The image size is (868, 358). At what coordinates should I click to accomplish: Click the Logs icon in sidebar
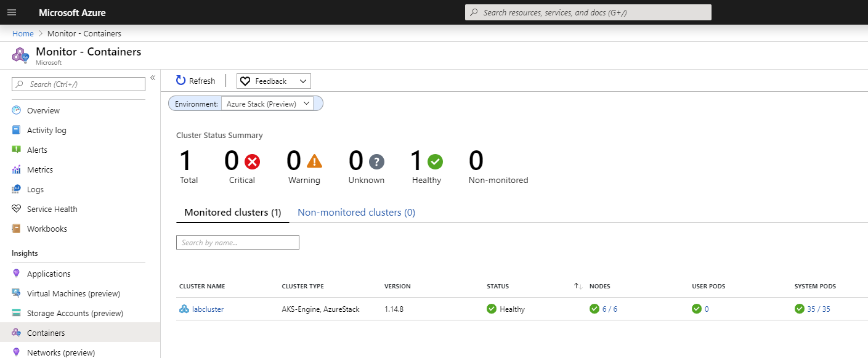pyautogui.click(x=17, y=189)
